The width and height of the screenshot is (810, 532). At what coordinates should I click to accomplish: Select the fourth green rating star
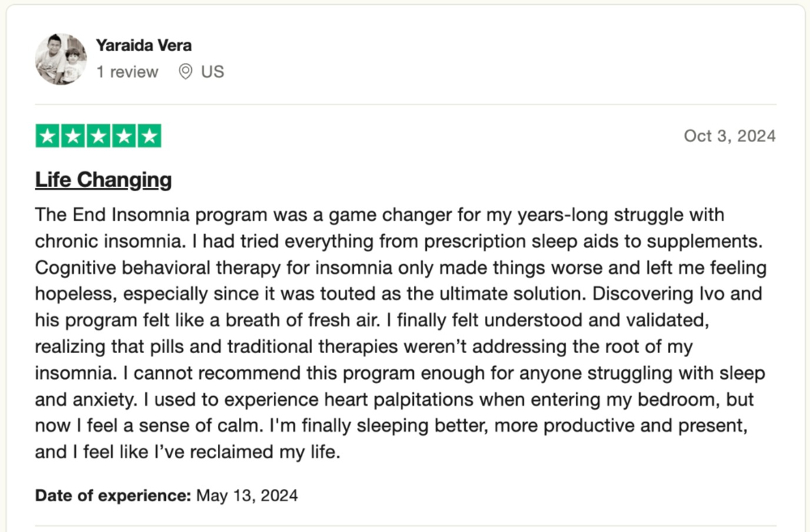124,136
